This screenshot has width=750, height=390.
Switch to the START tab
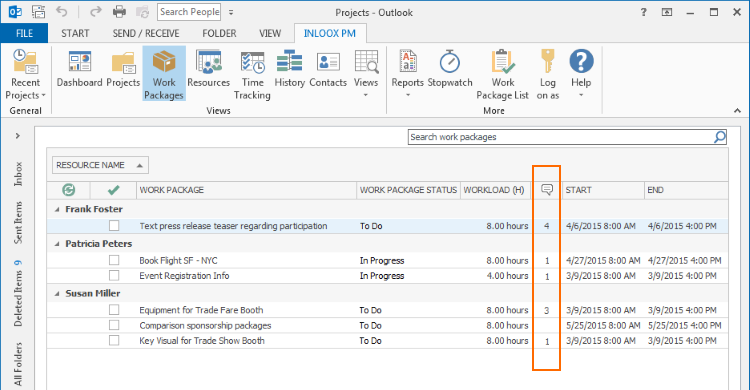(x=75, y=33)
